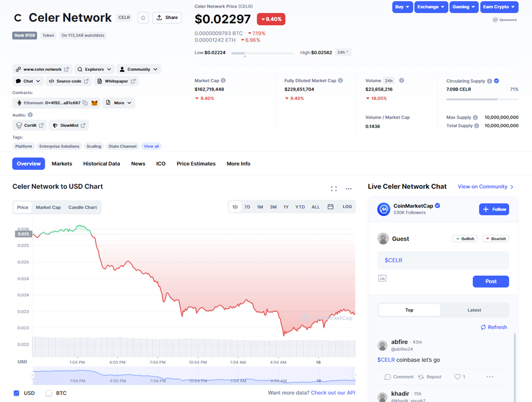Image resolution: width=532 pixels, height=402 pixels.
Task: Attach an image to the chat post
Action: [382, 279]
